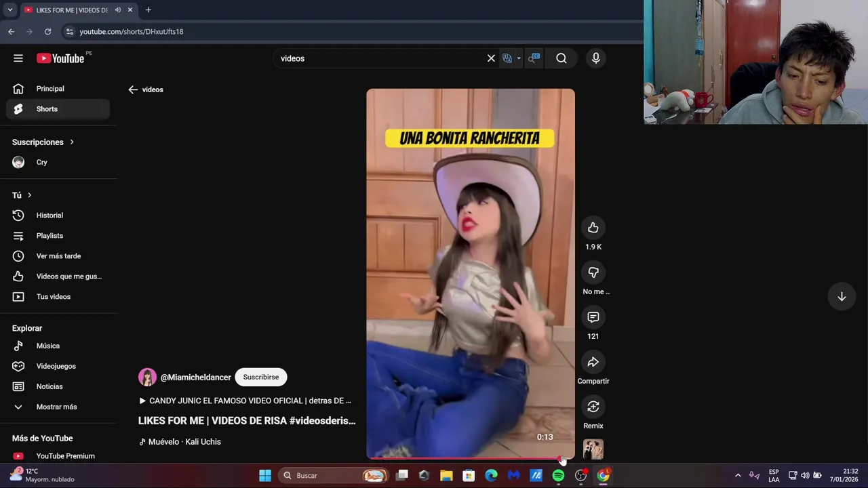Select Shorts in the sidebar
868x488 pixels.
[x=58, y=109]
